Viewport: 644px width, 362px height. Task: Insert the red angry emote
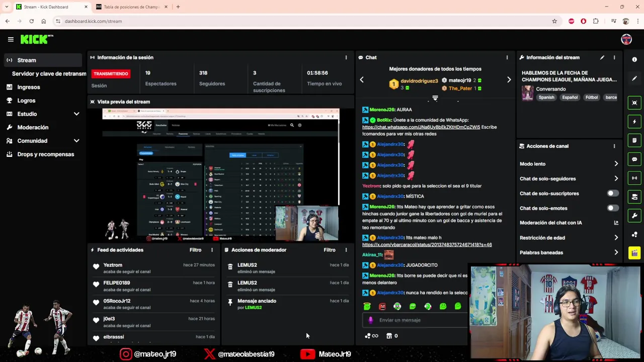[382, 306]
